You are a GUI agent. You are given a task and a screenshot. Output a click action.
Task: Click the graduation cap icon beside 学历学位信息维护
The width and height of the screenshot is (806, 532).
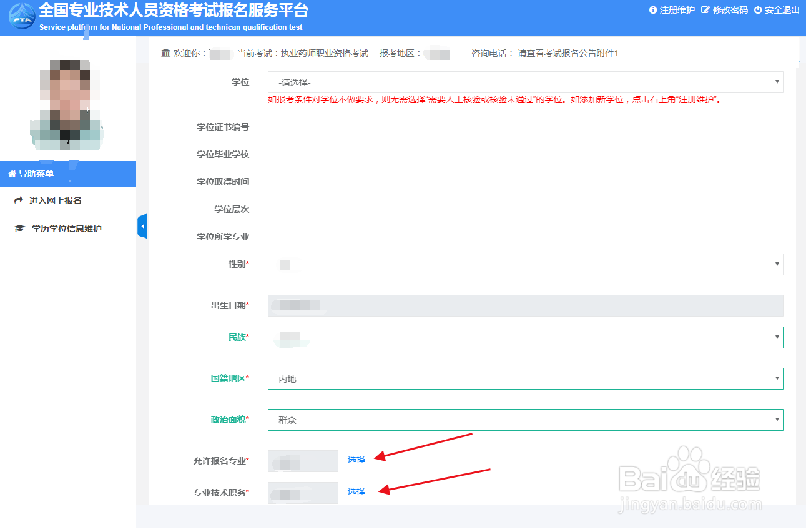click(19, 228)
